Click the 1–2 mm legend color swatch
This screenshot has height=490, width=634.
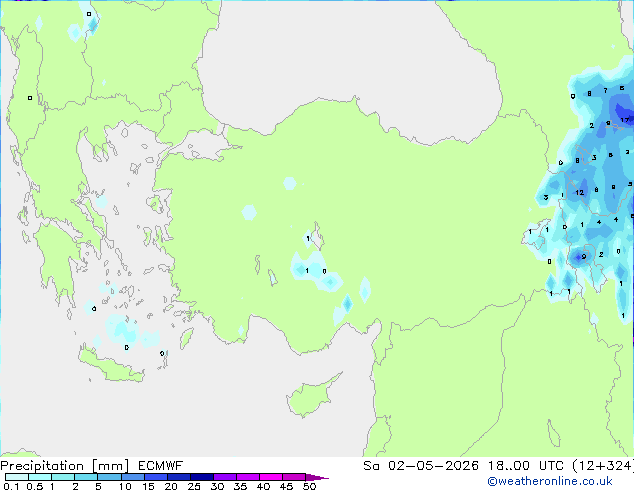(63, 477)
